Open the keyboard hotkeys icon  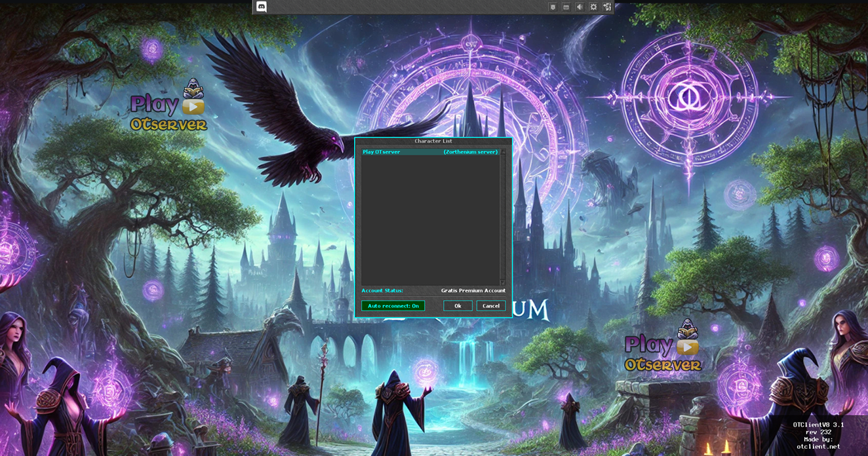(566, 7)
